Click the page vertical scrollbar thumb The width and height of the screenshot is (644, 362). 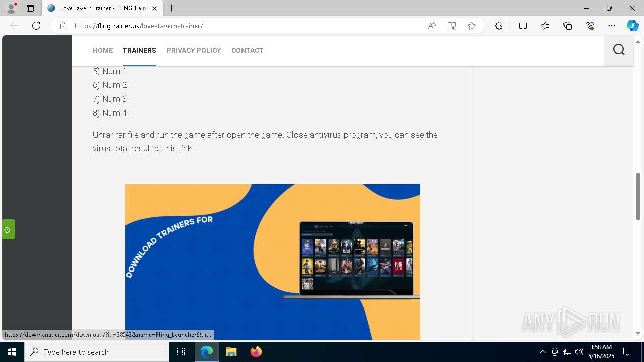coord(638,196)
